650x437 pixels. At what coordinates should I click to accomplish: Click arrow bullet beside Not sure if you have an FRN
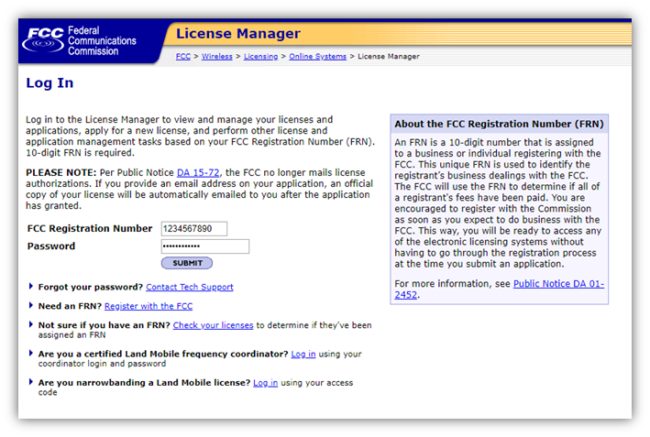31,325
